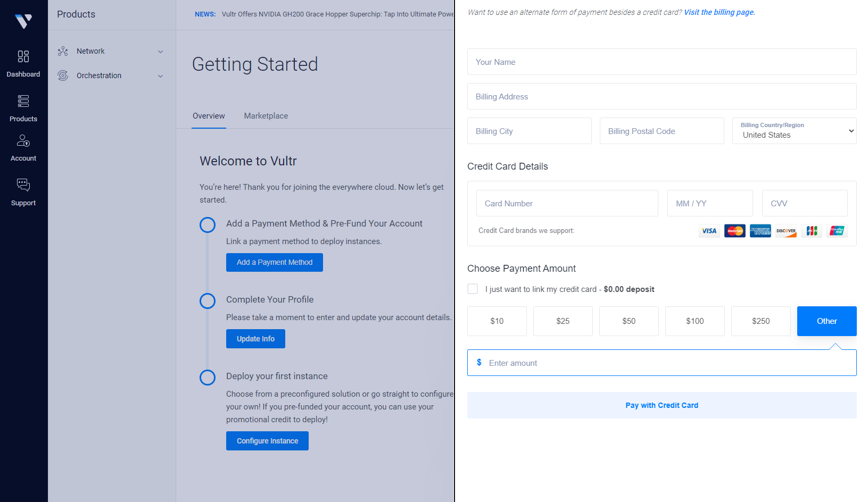
Task: Select the $50 payment amount
Action: [629, 321]
